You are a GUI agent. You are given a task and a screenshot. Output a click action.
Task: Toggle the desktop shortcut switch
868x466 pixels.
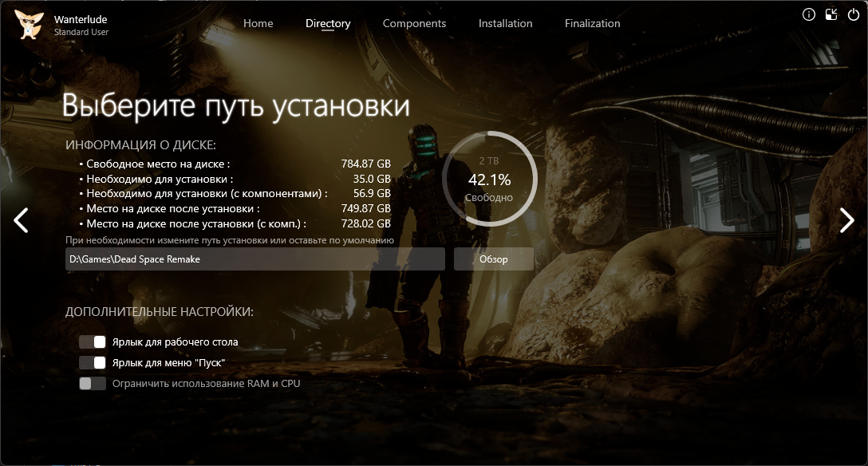[x=93, y=342]
